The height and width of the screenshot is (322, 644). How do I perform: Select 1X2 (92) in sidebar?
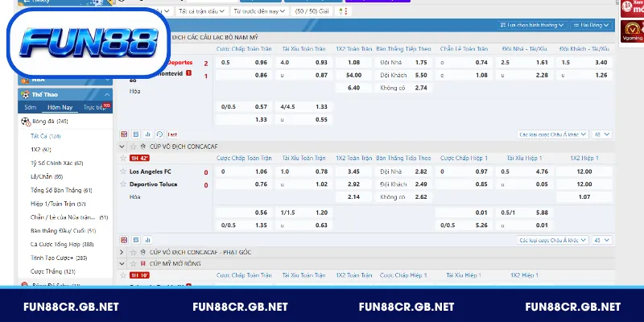(41, 150)
